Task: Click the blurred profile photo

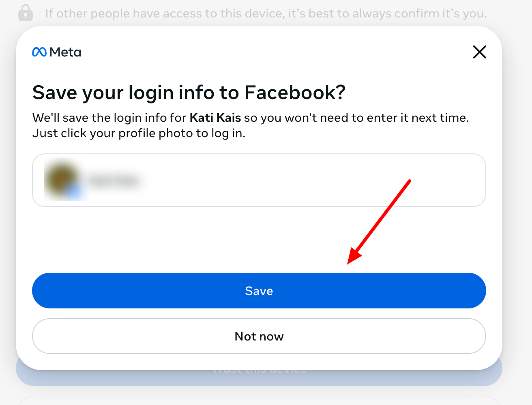Action: (61, 179)
